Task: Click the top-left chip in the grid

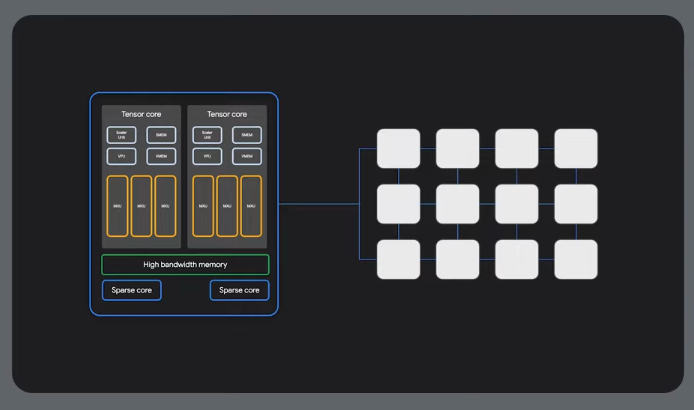Action: click(398, 148)
